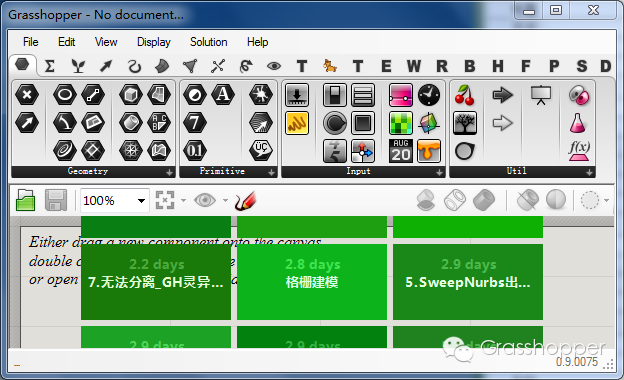Open the sketch pencil tool

(x=245, y=200)
